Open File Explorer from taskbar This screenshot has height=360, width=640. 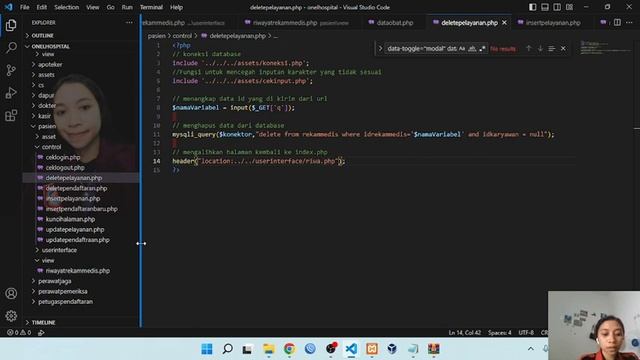tap(269, 349)
